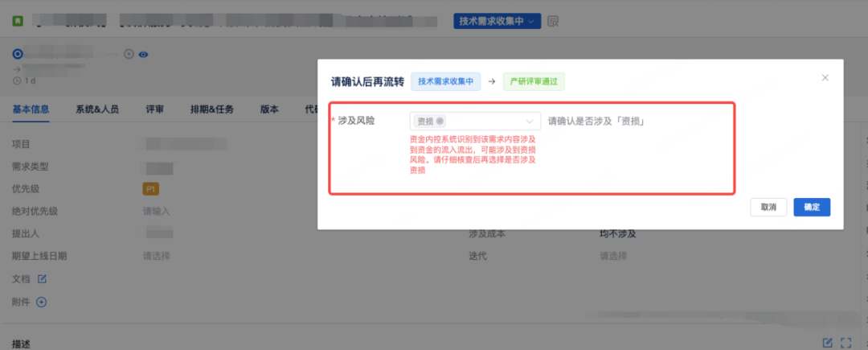Click the document search icon beside status button
The image size is (868, 350).
click(552, 22)
